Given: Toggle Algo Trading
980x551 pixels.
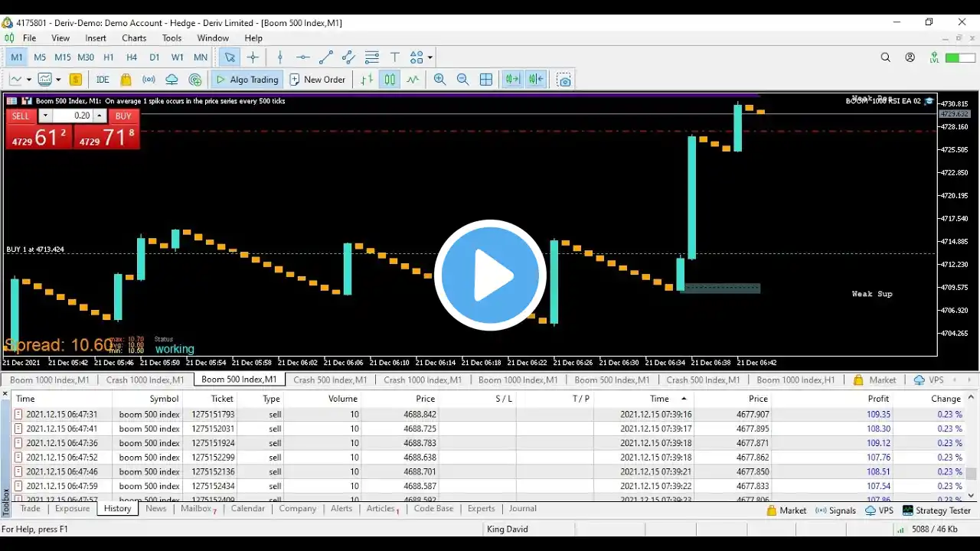Looking at the screenshot, I should (x=247, y=80).
